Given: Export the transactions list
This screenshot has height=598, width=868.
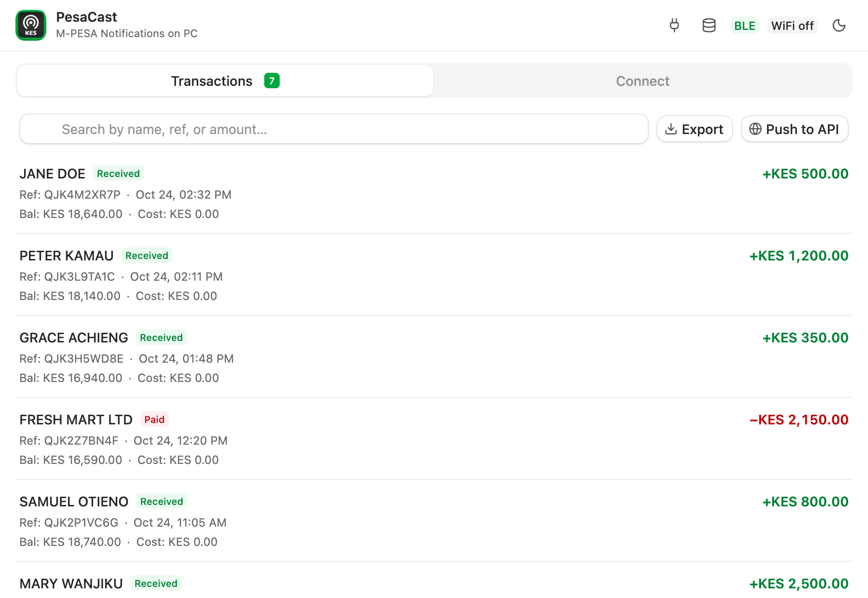Looking at the screenshot, I should (694, 129).
